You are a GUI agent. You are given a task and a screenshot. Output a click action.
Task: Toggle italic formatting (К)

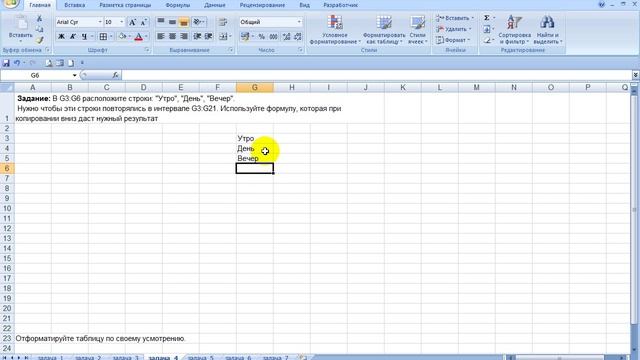[x=73, y=37]
